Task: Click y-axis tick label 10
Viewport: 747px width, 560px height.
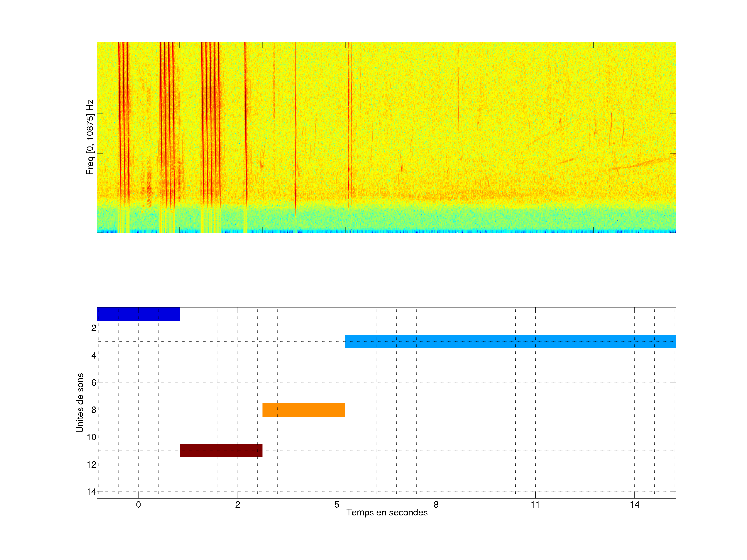Action: (92, 437)
